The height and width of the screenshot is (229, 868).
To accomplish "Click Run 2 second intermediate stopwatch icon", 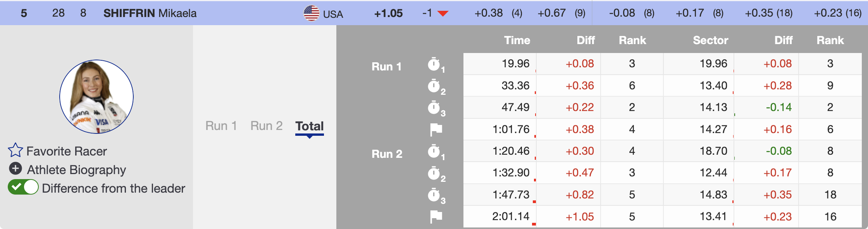I will click(x=434, y=173).
